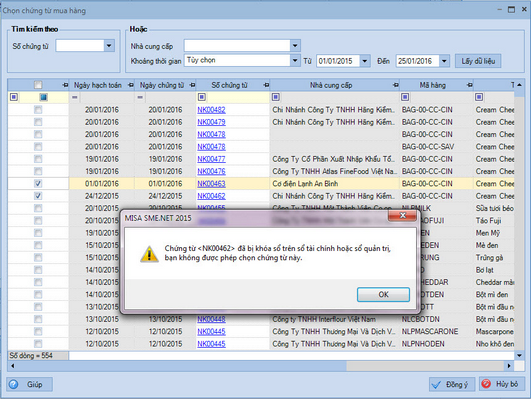
Task: Open voucher link NK00482
Action: (211, 110)
